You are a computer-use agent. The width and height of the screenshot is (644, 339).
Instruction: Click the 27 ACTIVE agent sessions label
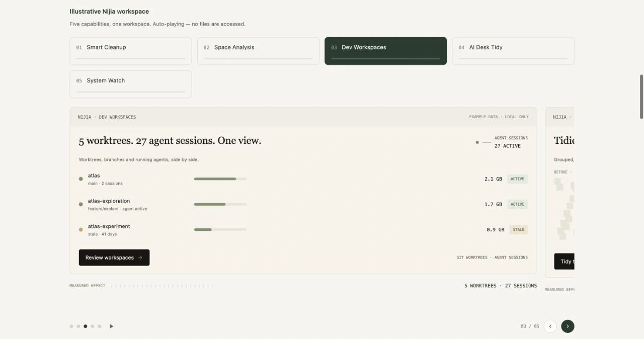507,146
